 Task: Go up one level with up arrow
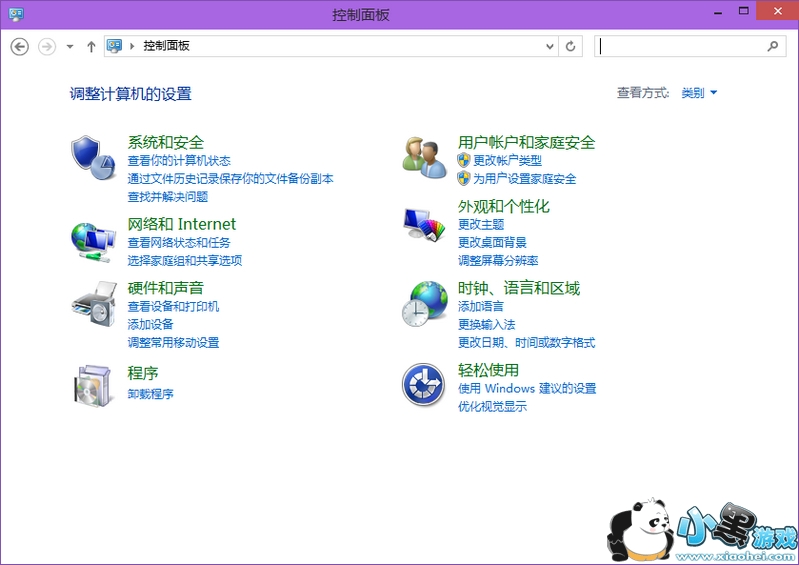(91, 46)
